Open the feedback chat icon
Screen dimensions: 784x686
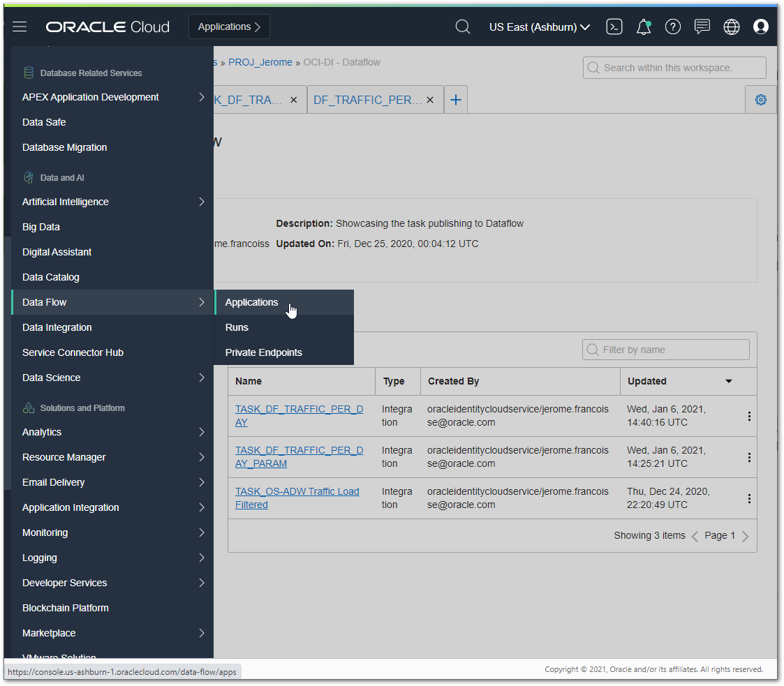point(702,27)
